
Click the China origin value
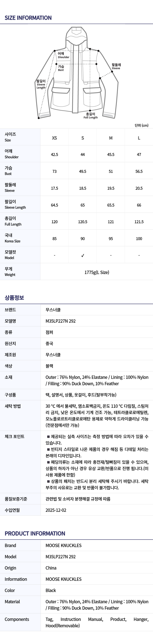tap(51, 568)
